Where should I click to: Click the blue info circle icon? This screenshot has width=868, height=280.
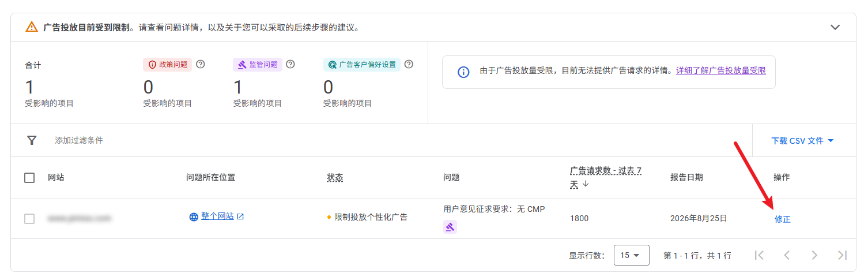(463, 72)
